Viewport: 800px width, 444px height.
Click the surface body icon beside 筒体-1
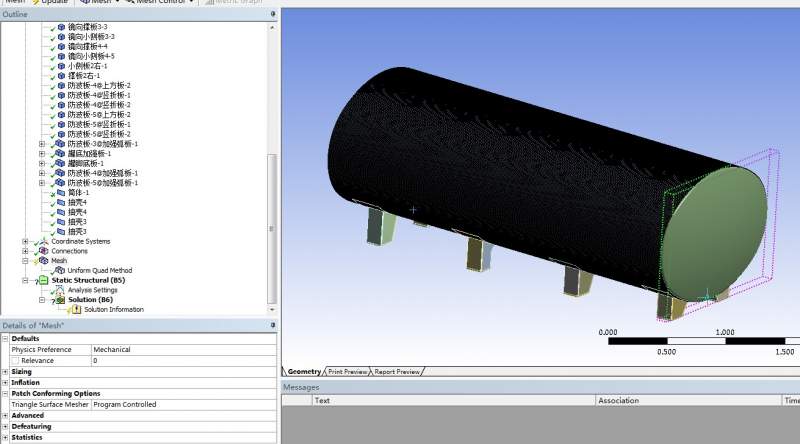[x=61, y=192]
